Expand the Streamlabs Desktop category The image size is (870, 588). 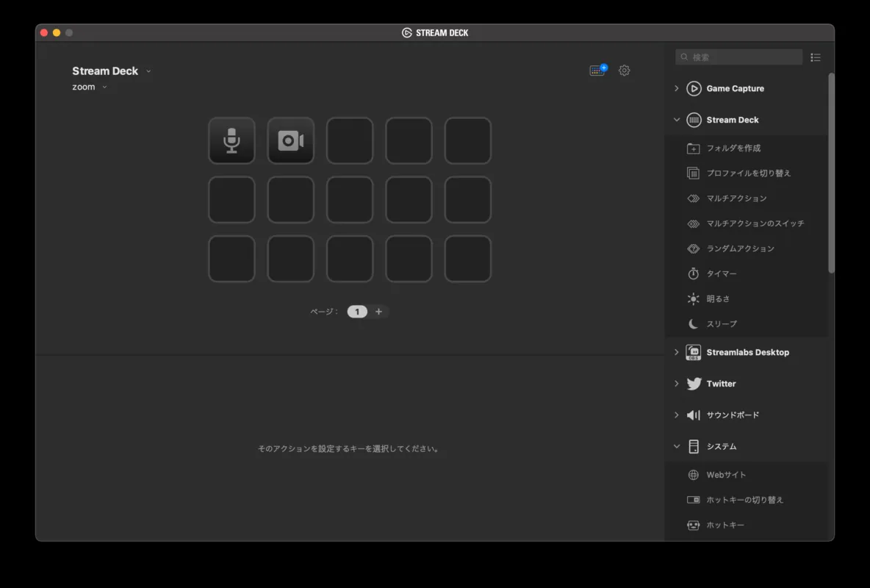(x=676, y=352)
